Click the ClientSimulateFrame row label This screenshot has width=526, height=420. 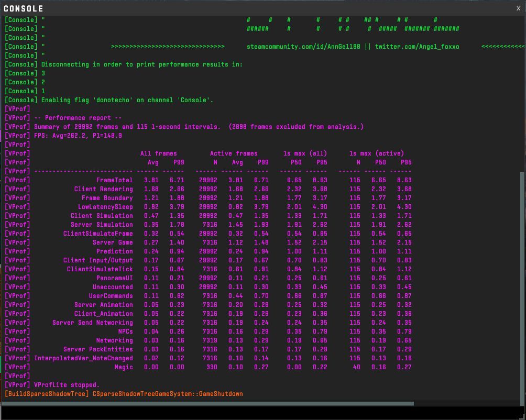98,233
